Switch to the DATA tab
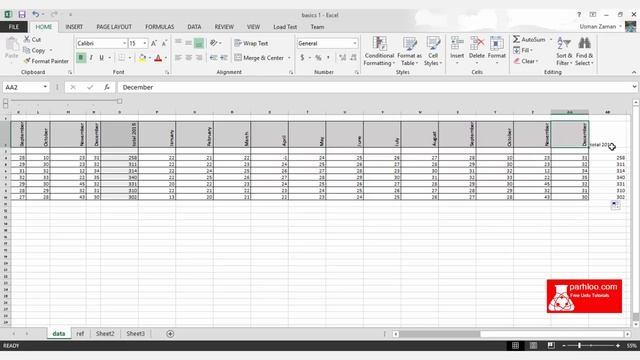 194,27
